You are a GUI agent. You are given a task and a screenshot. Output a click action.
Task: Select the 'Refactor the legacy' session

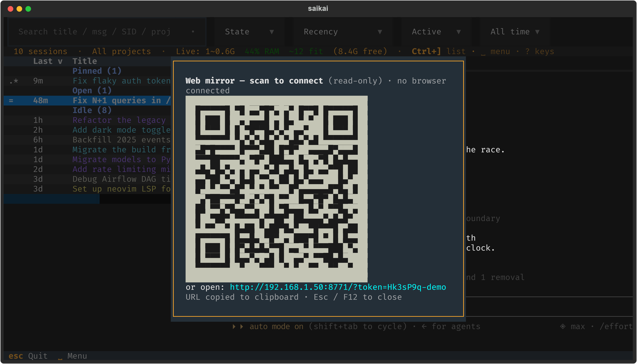[x=87, y=120]
